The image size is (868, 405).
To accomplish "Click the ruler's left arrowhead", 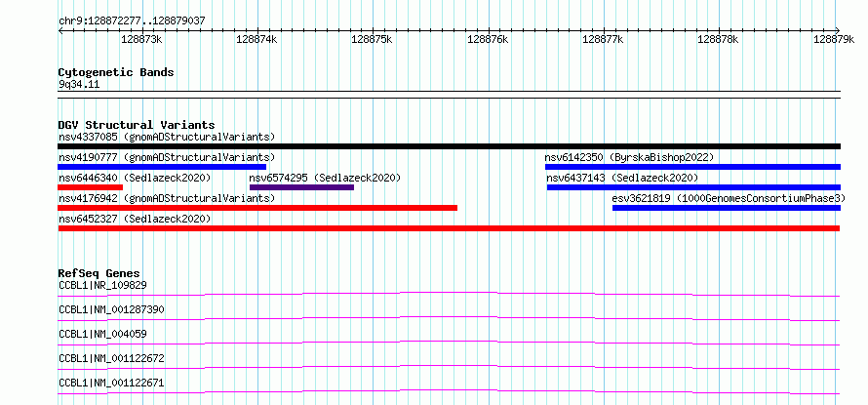I will coord(60,30).
